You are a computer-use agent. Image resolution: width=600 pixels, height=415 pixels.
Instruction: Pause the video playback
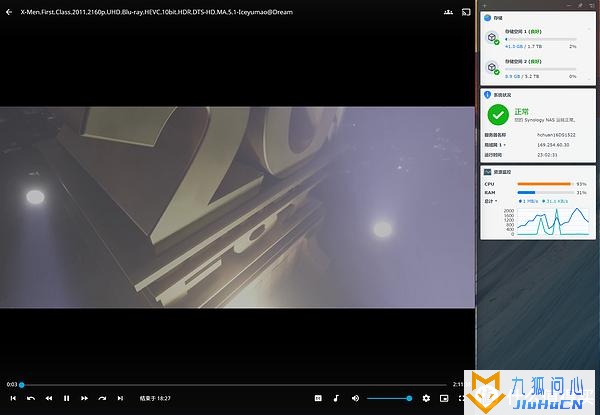[x=67, y=398]
